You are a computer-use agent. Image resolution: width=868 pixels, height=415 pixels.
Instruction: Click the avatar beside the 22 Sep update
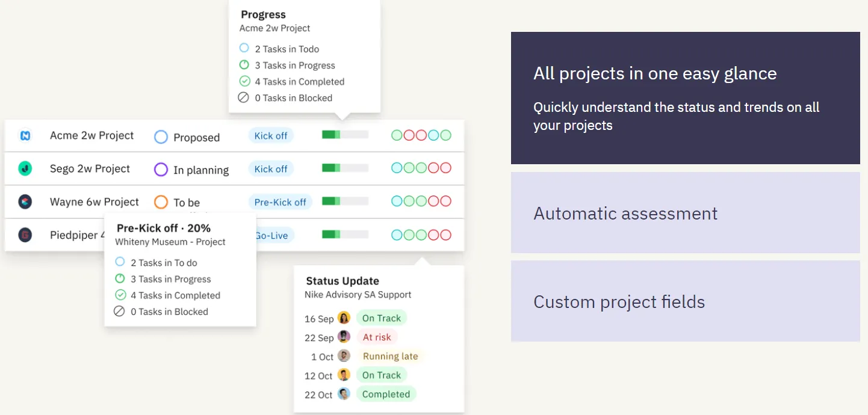click(x=344, y=337)
